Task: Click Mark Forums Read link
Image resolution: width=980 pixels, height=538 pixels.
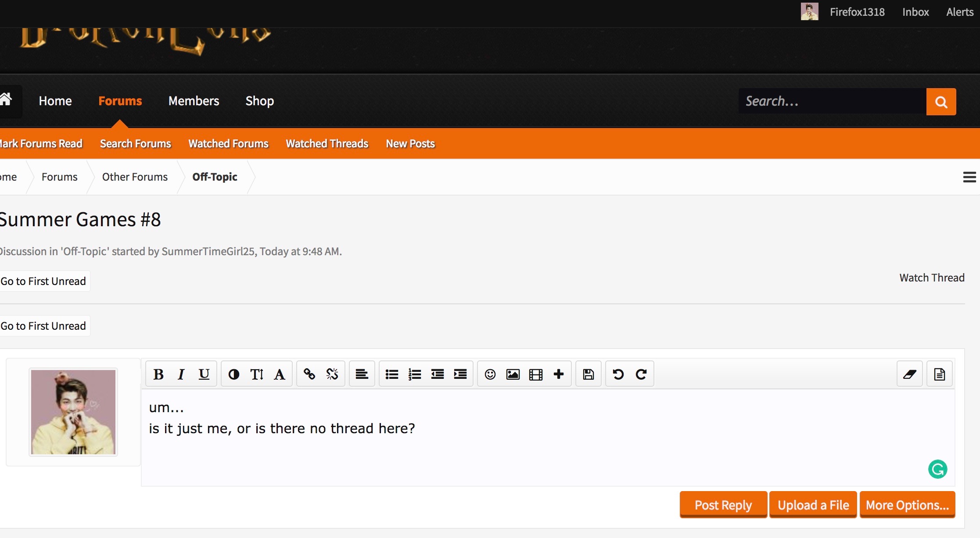Action: (x=41, y=143)
